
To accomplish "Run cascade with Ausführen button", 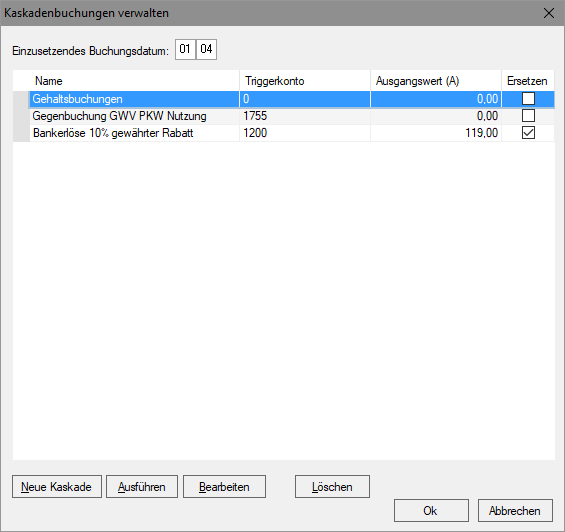I will [x=142, y=487].
